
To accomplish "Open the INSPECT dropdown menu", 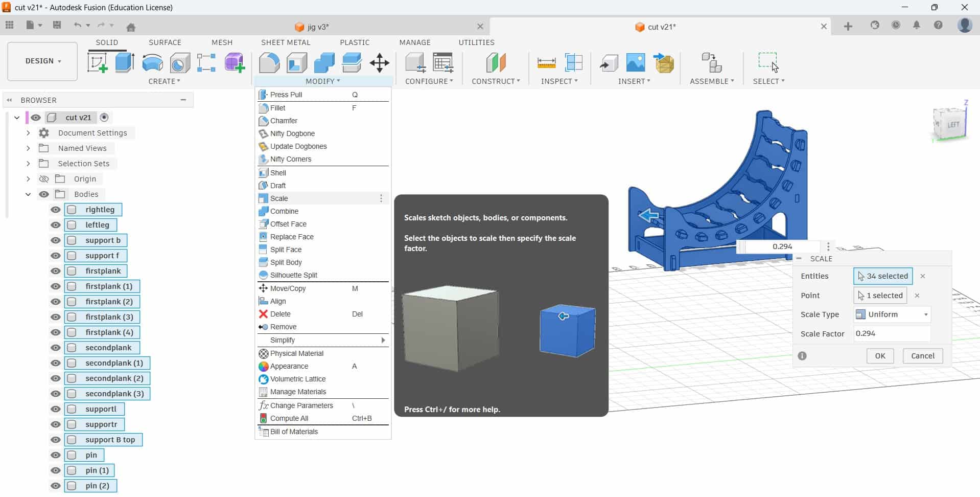I will (x=559, y=81).
